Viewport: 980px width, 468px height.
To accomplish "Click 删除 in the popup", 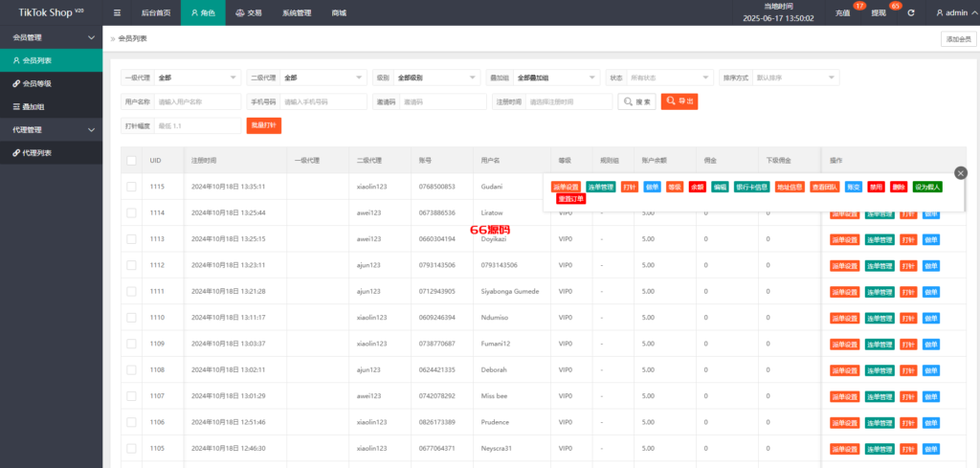I will (x=898, y=187).
